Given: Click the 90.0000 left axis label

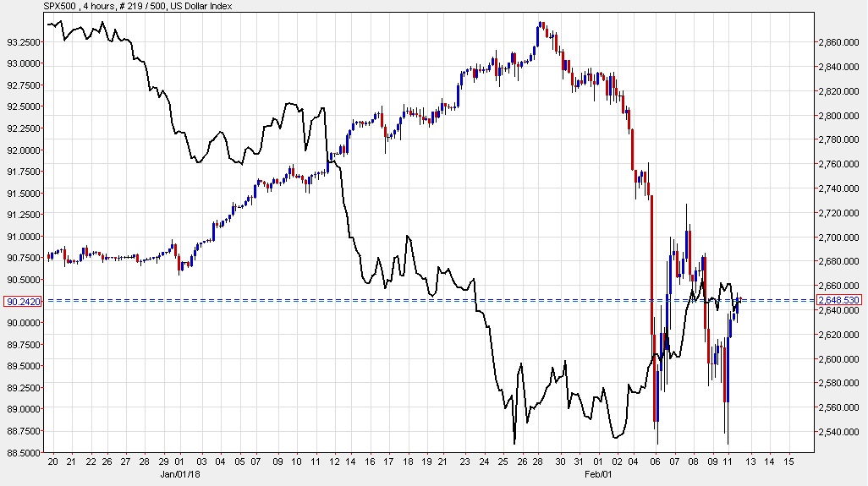Looking at the screenshot, I should tap(24, 323).
